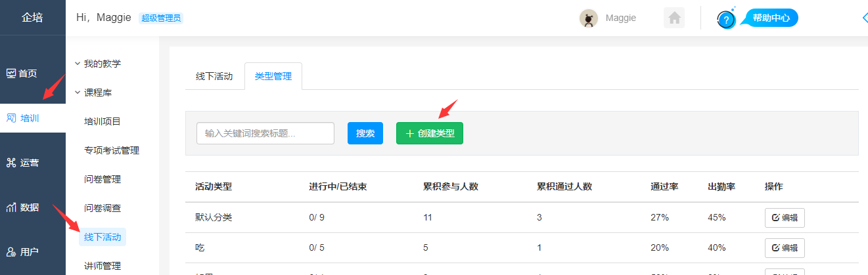Screen dimensions: 868x275
Task: Click the green 创建类型 button
Action: coord(429,133)
